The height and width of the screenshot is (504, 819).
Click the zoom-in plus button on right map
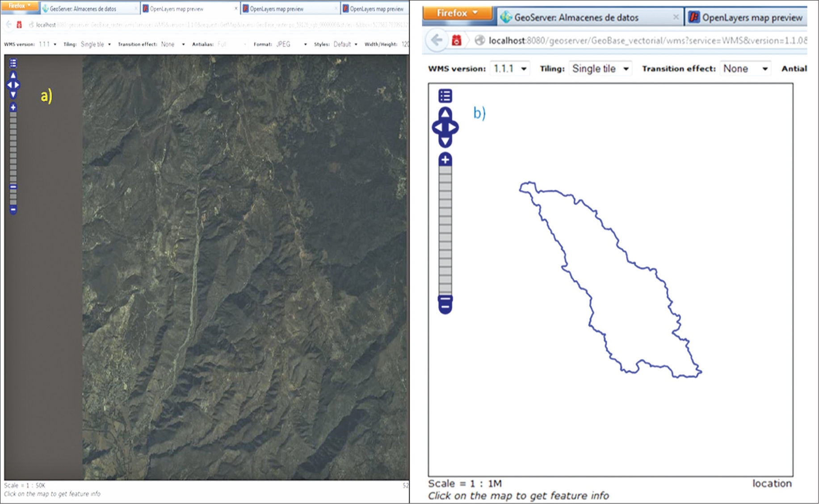click(x=445, y=160)
